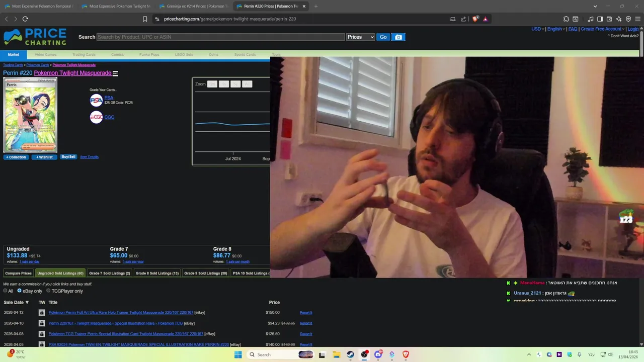Image resolution: width=644 pixels, height=362 pixels.
Task: Click the Buy/Sell button
Action: tap(68, 157)
